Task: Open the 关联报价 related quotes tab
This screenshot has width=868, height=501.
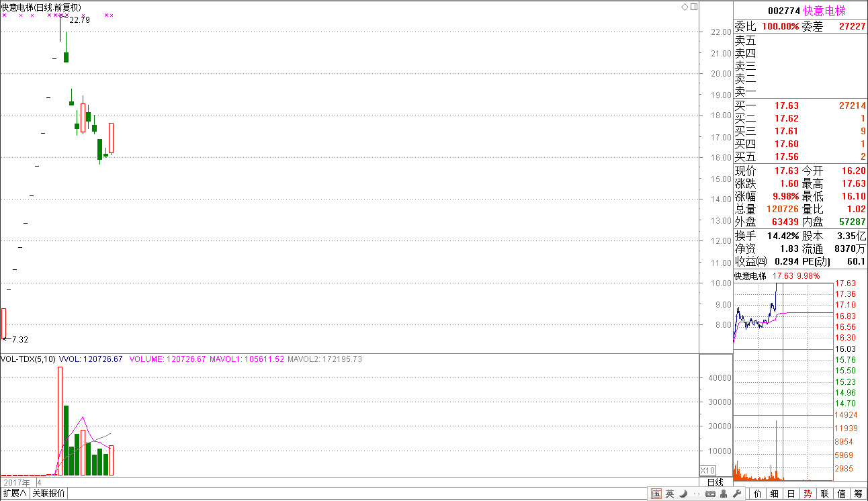Action: click(48, 493)
